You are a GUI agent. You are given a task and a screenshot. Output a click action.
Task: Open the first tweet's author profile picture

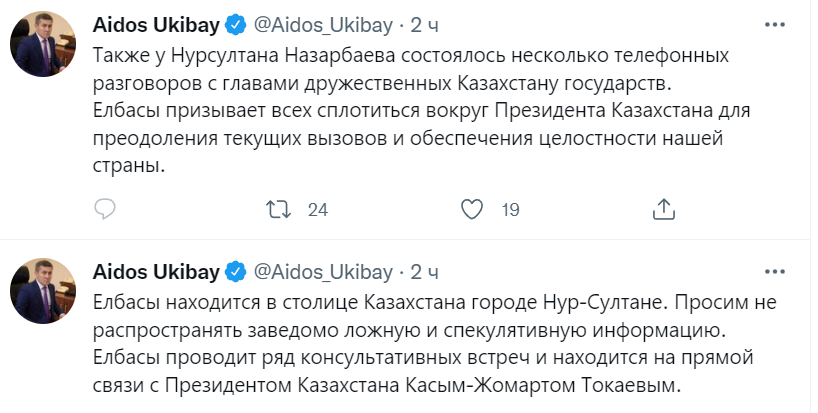click(42, 42)
